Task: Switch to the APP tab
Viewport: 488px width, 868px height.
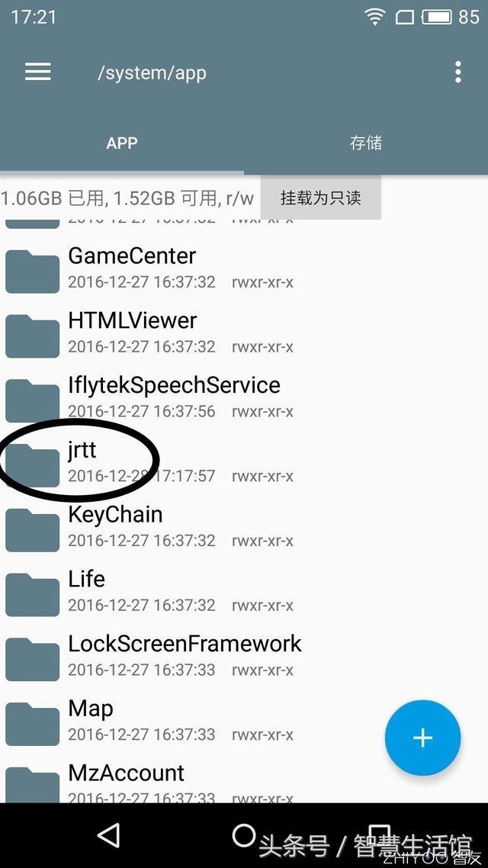Action: pos(122,143)
